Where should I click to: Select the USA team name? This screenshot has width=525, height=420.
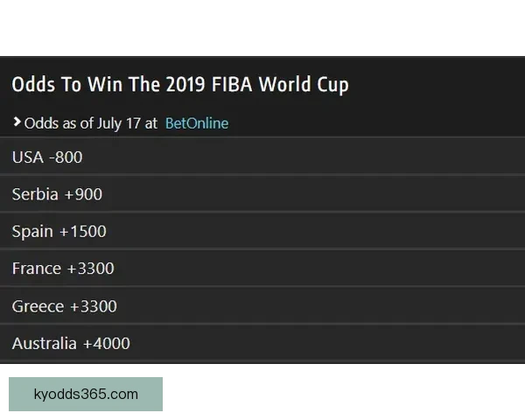28,157
